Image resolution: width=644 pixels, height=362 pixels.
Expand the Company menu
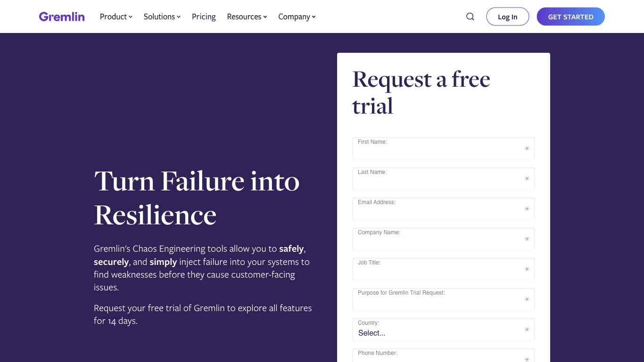297,16
